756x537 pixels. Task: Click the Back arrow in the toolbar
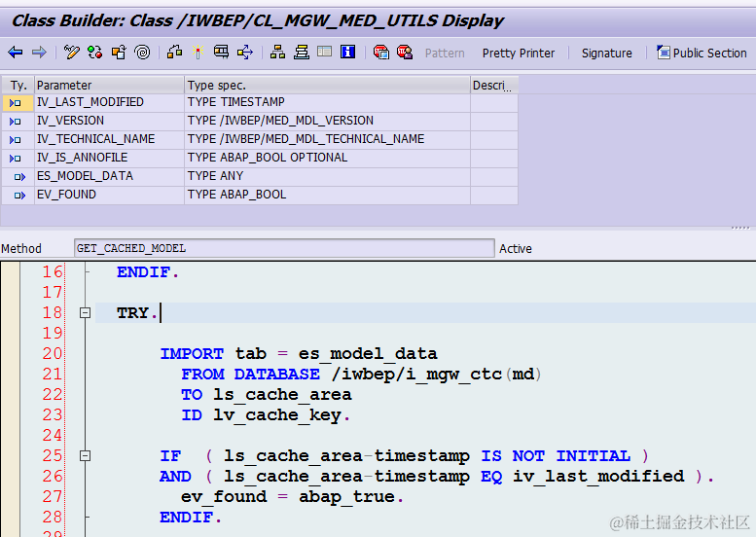pyautogui.click(x=15, y=53)
